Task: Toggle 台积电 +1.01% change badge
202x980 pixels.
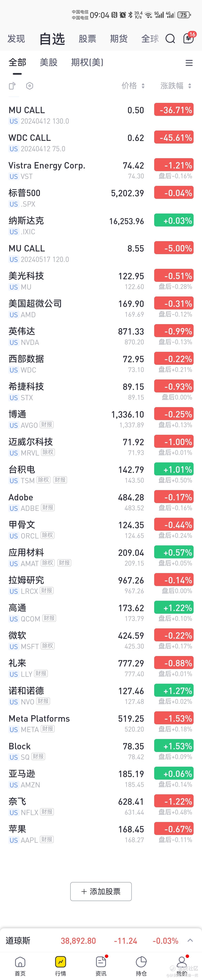Action: tap(174, 470)
